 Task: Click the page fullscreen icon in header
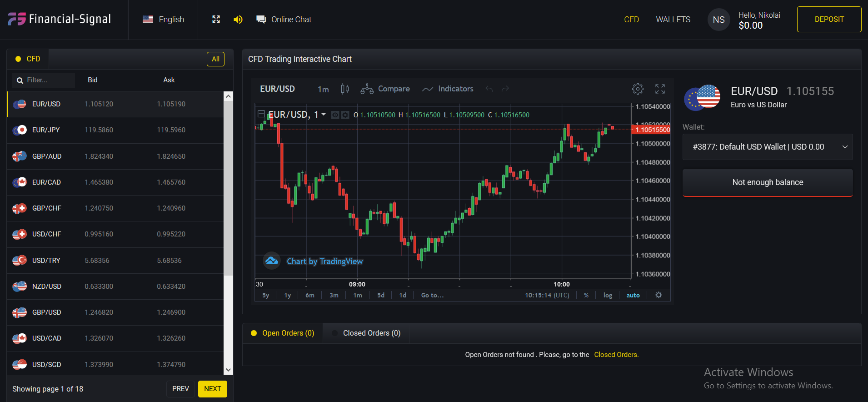click(x=216, y=20)
